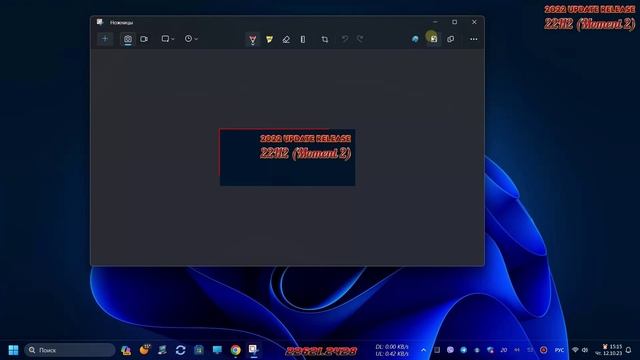Select the yellow Highlighter tool
640x360 pixels.
269,39
